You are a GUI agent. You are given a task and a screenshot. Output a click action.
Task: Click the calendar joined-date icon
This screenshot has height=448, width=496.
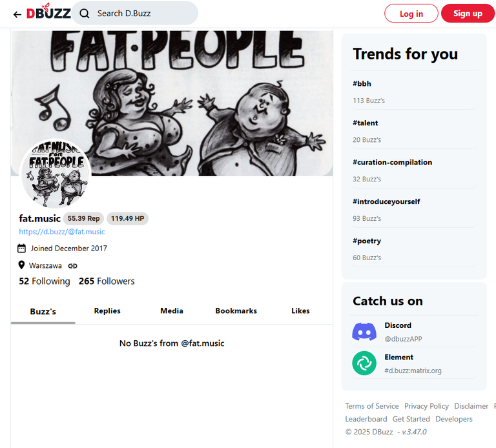(21, 249)
